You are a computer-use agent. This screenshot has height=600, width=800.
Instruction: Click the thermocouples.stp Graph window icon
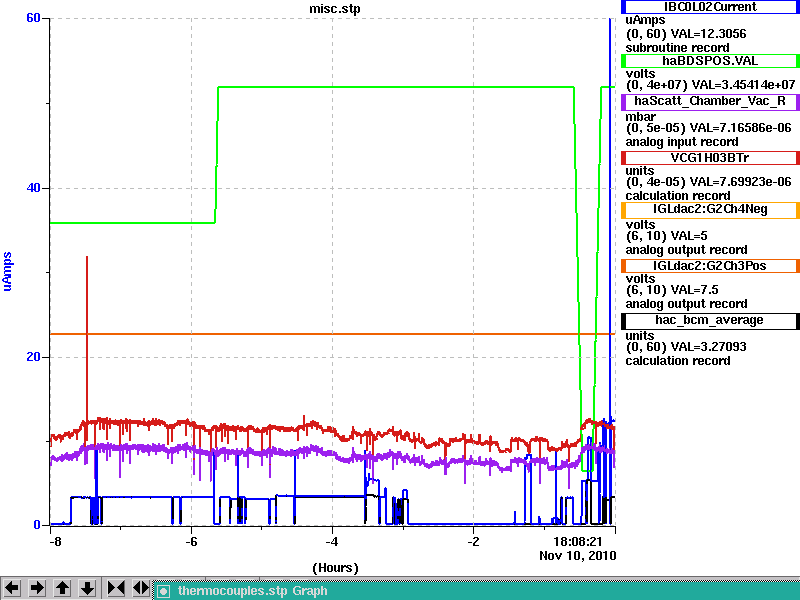(163, 591)
